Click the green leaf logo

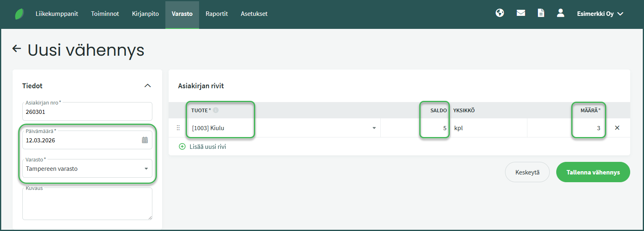click(19, 14)
